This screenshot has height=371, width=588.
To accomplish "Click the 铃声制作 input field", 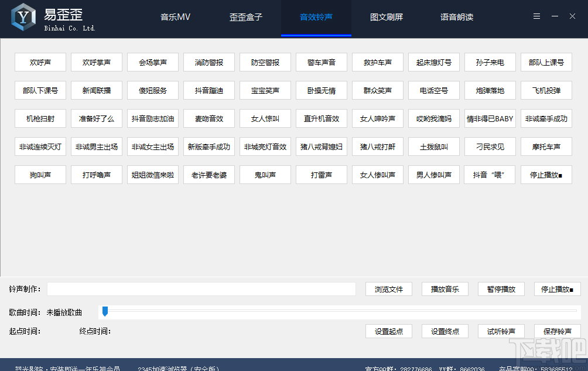I will pyautogui.click(x=201, y=289).
